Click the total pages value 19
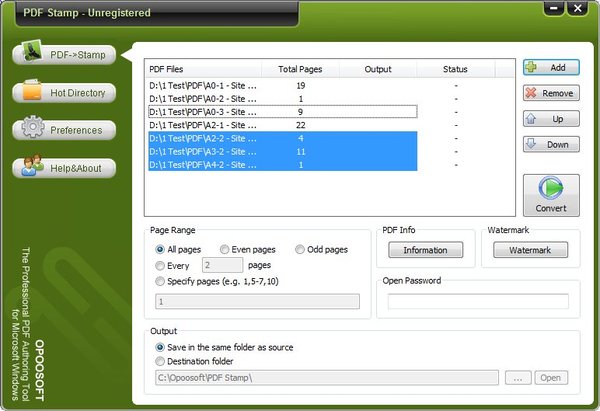The width and height of the screenshot is (600, 411). (x=300, y=85)
